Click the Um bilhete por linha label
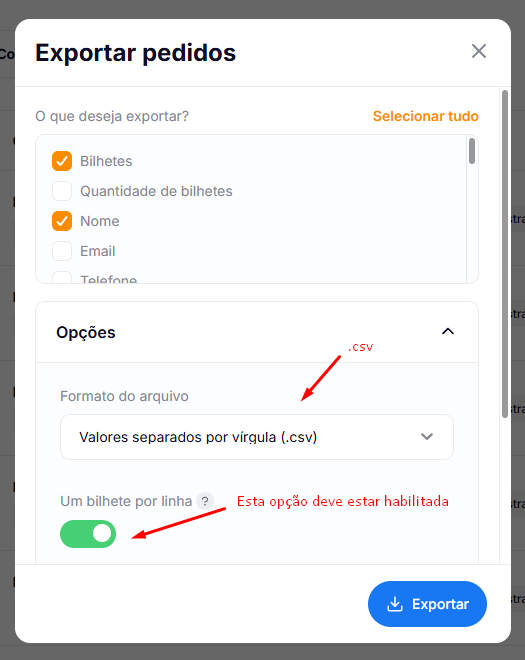Image resolution: width=525 pixels, height=660 pixels. (126, 501)
